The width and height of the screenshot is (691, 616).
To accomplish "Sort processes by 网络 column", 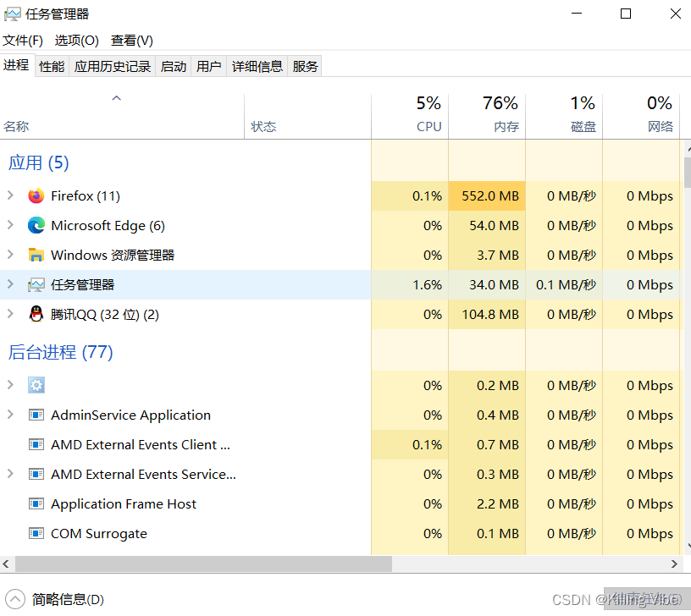I will tap(641, 117).
